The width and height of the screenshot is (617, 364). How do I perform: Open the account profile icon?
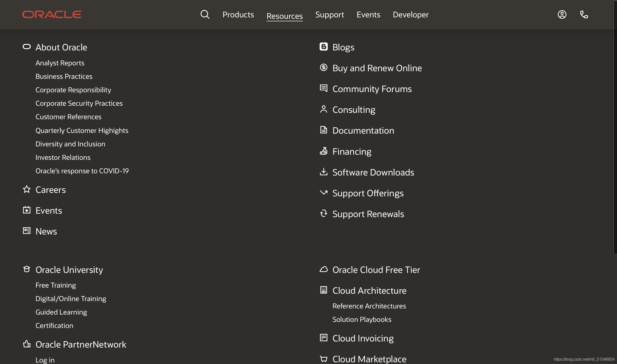click(562, 14)
